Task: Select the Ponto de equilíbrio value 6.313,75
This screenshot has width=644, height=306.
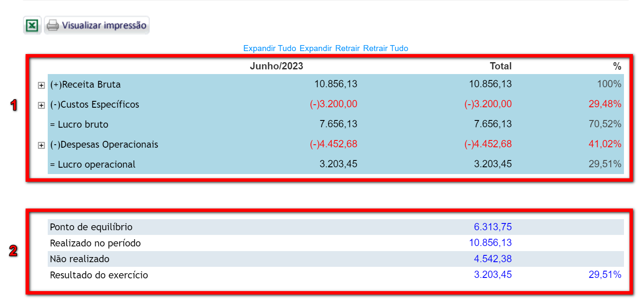Action: [x=493, y=227]
